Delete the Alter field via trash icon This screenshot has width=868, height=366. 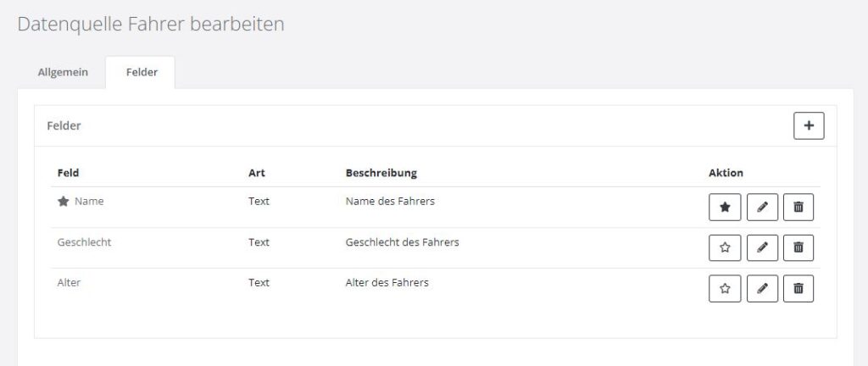(x=798, y=288)
